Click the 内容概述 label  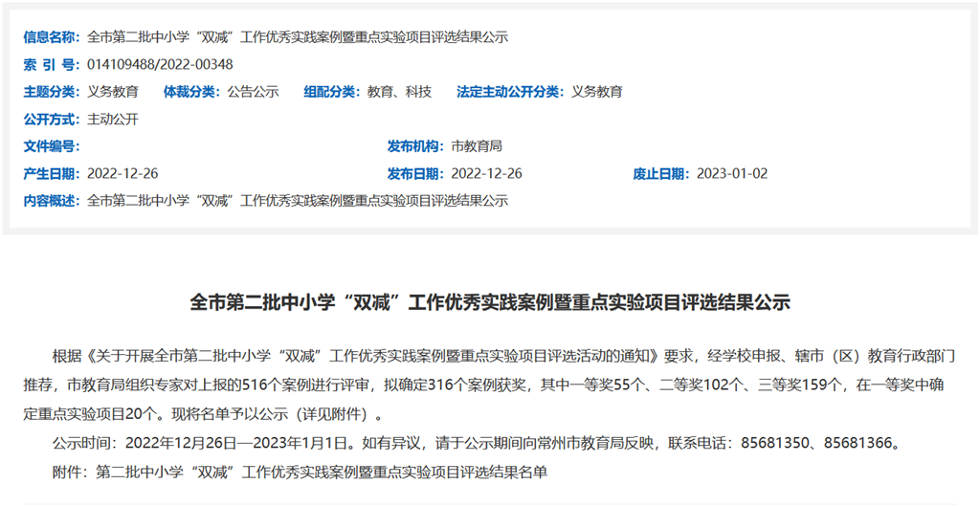pyautogui.click(x=52, y=201)
